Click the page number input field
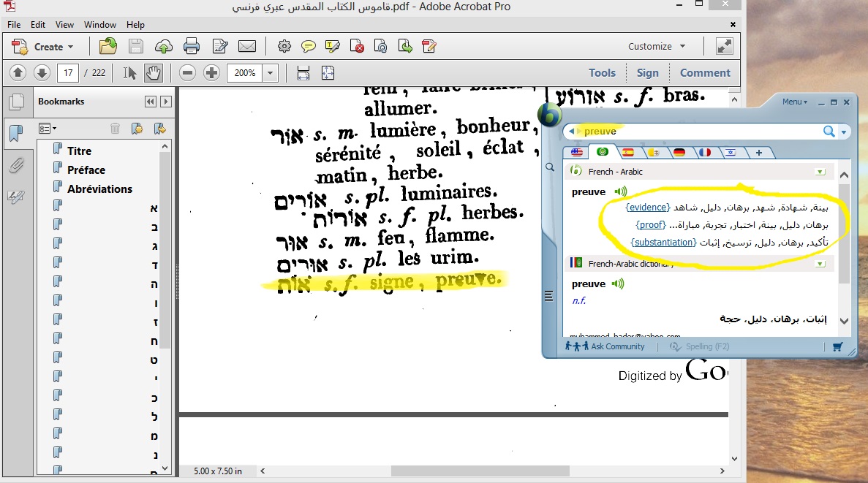Screen dimensions: 868x483 [x=68, y=73]
